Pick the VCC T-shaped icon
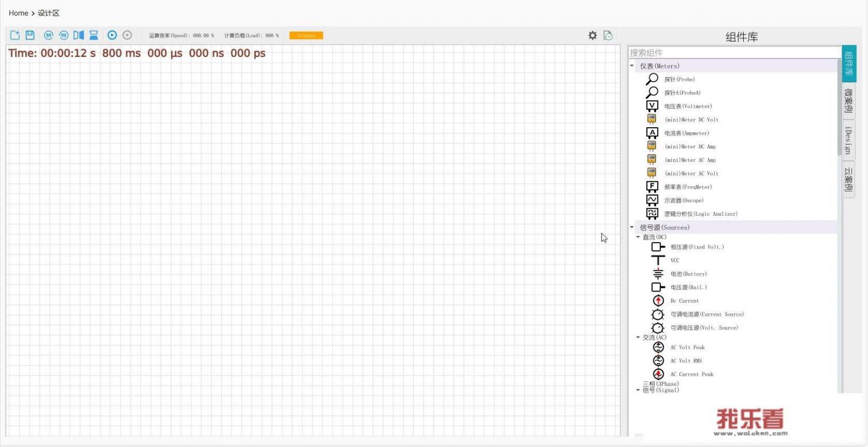The width and height of the screenshot is (868, 447). [658, 260]
